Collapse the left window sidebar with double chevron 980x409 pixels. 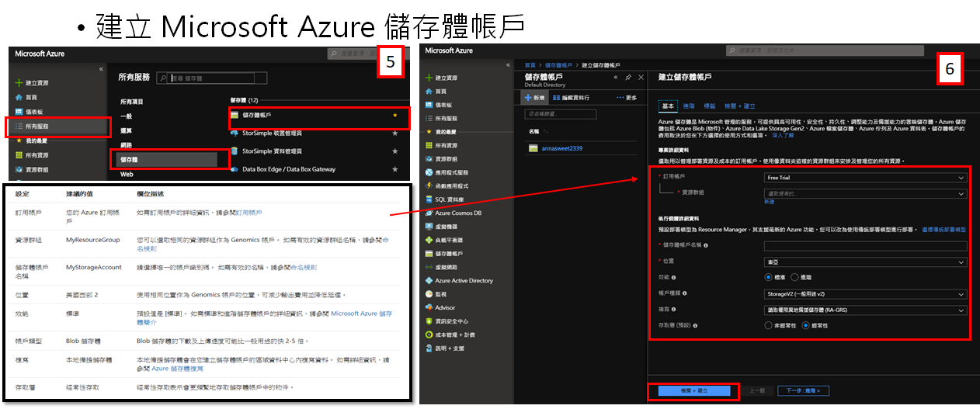[101, 69]
